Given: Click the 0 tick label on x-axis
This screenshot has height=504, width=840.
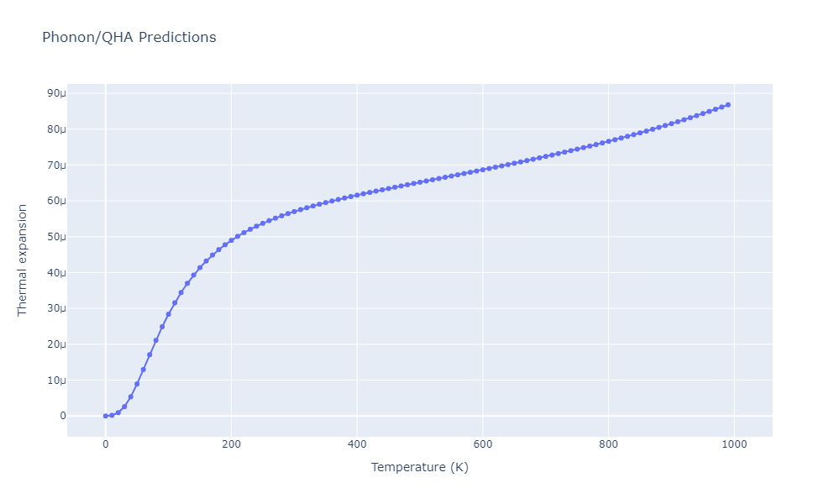Looking at the screenshot, I should tap(106, 444).
